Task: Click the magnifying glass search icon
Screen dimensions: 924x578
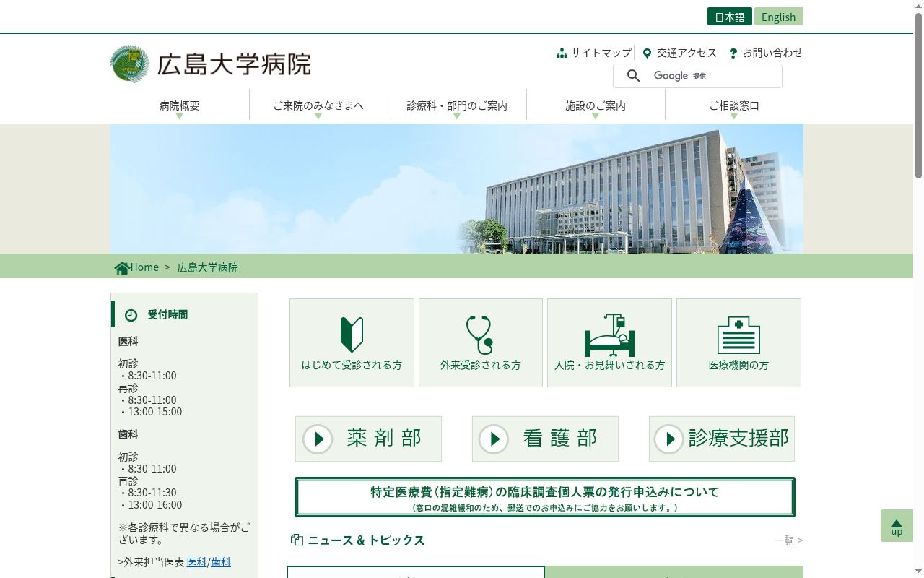Action: click(633, 76)
